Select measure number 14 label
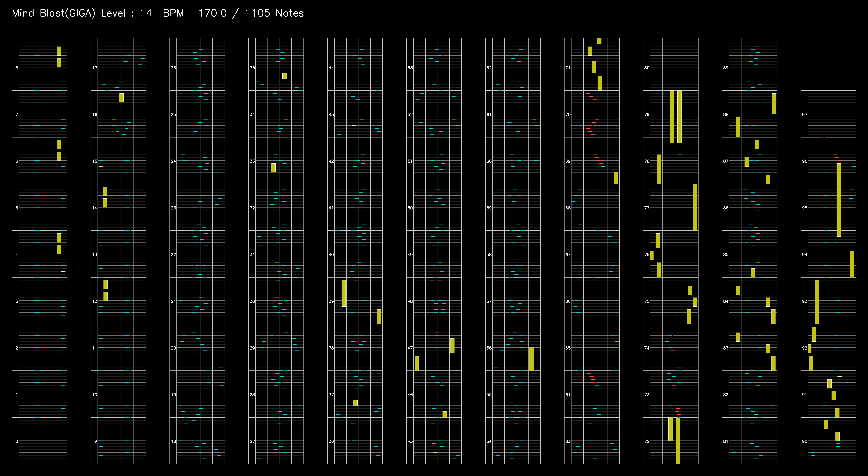The height and width of the screenshot is (476, 868). (x=95, y=208)
